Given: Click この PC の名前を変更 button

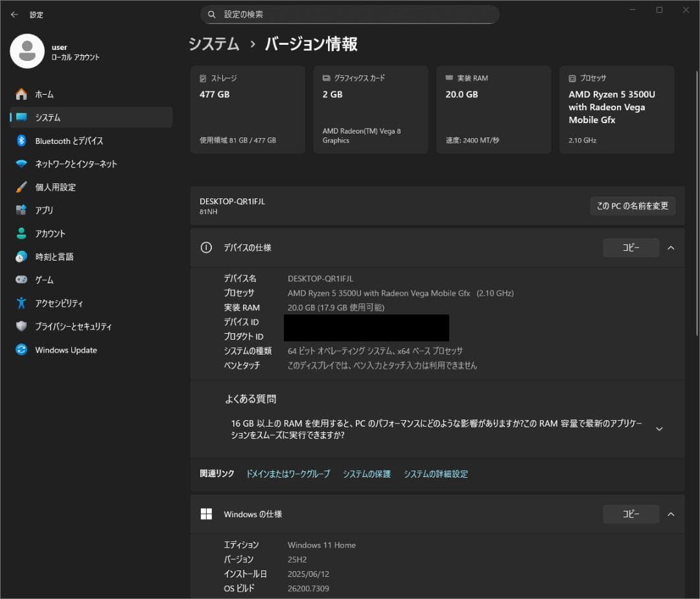Looking at the screenshot, I should (633, 206).
